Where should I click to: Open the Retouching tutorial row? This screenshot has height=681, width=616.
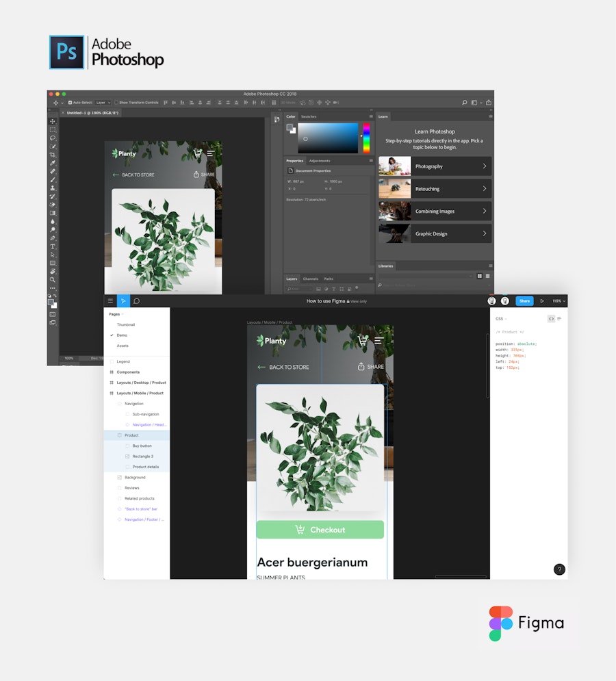(x=435, y=189)
